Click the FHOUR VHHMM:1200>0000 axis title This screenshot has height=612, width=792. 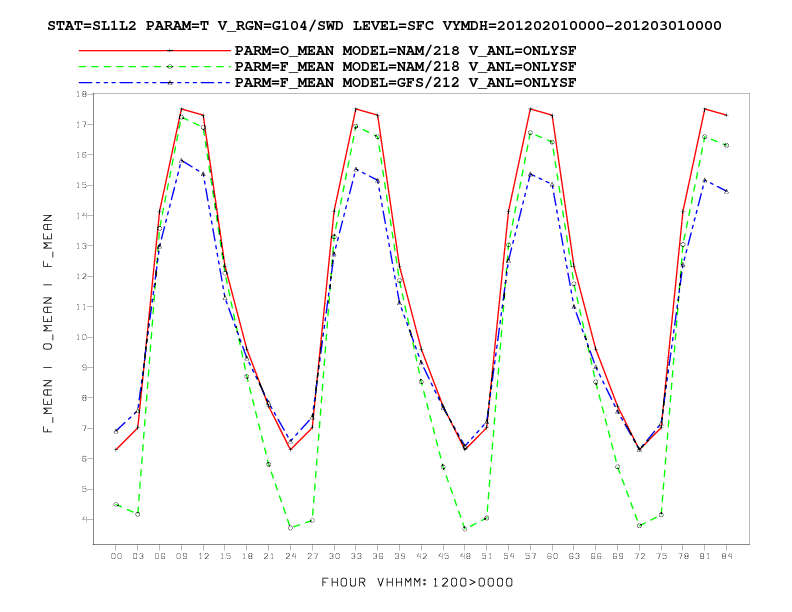(417, 583)
